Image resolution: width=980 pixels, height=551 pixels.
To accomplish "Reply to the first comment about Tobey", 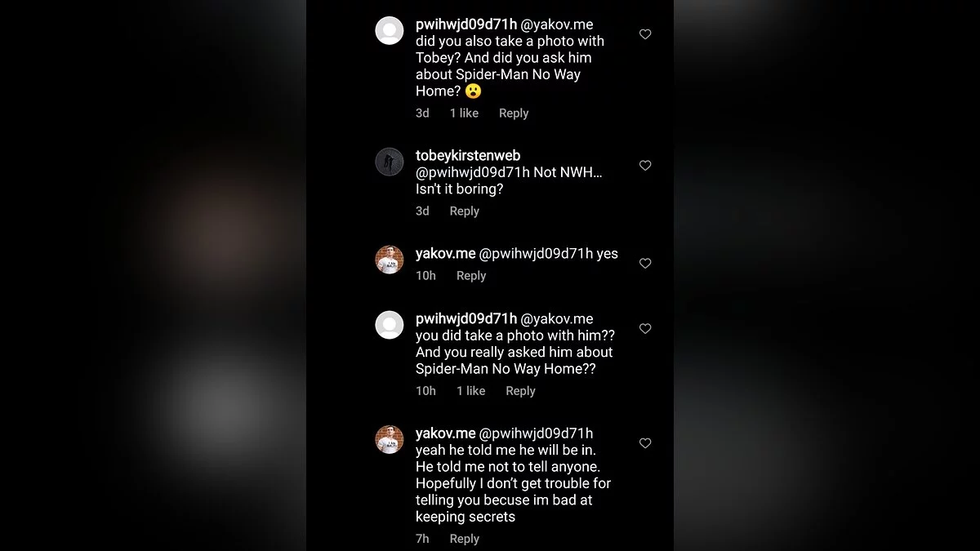I will coord(514,113).
